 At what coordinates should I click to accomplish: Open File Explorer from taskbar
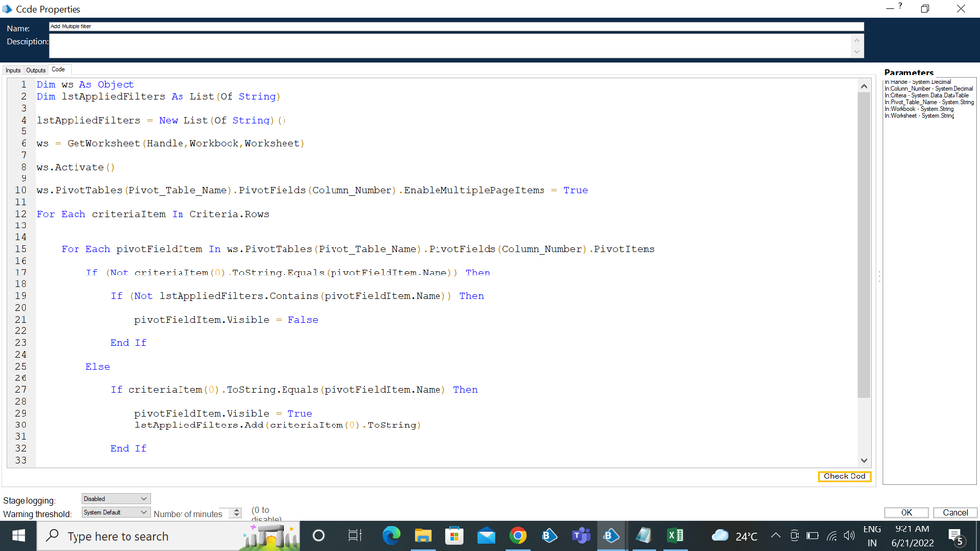point(423,536)
